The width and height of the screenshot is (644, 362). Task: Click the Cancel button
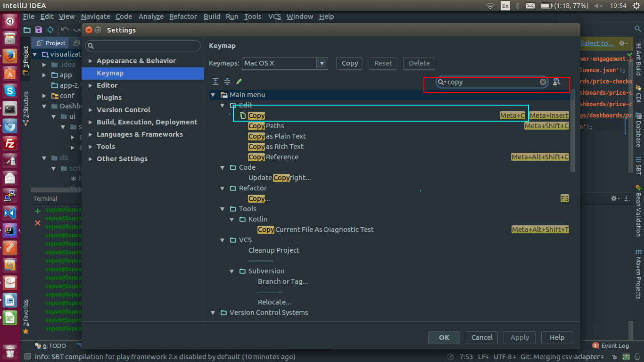(482, 337)
